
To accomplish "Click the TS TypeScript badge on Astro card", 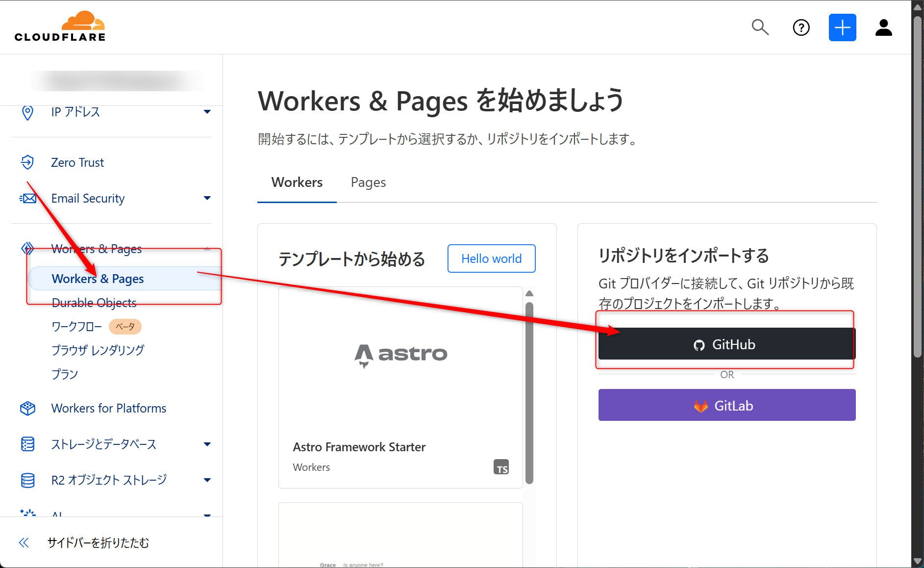I will 501,467.
